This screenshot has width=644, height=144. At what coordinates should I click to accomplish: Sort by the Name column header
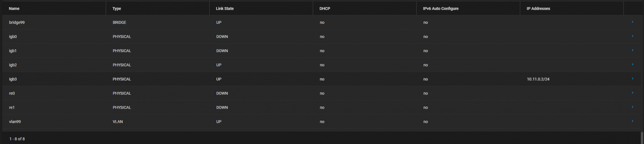click(14, 8)
